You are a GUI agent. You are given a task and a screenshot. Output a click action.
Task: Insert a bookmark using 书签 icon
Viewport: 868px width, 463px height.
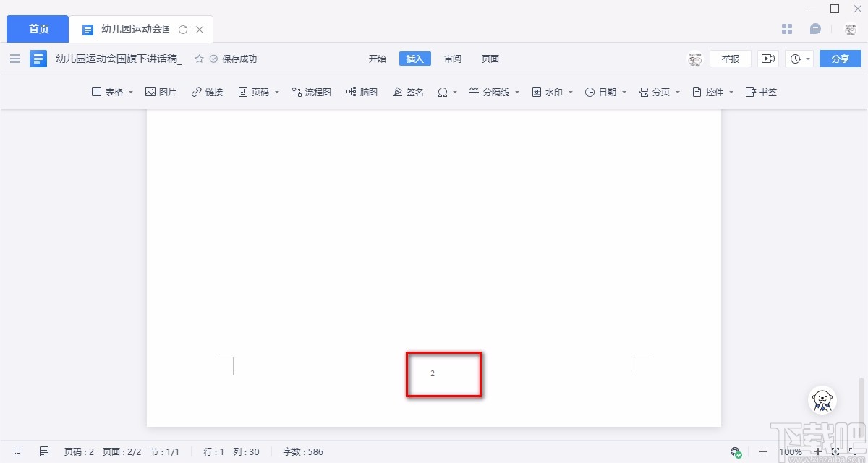761,92
